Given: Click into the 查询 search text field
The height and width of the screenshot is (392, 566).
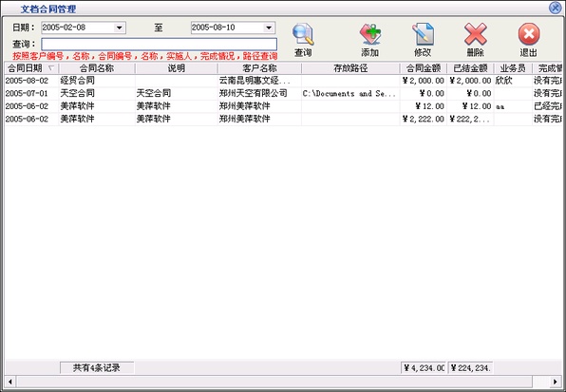Looking at the screenshot, I should pos(159,44).
